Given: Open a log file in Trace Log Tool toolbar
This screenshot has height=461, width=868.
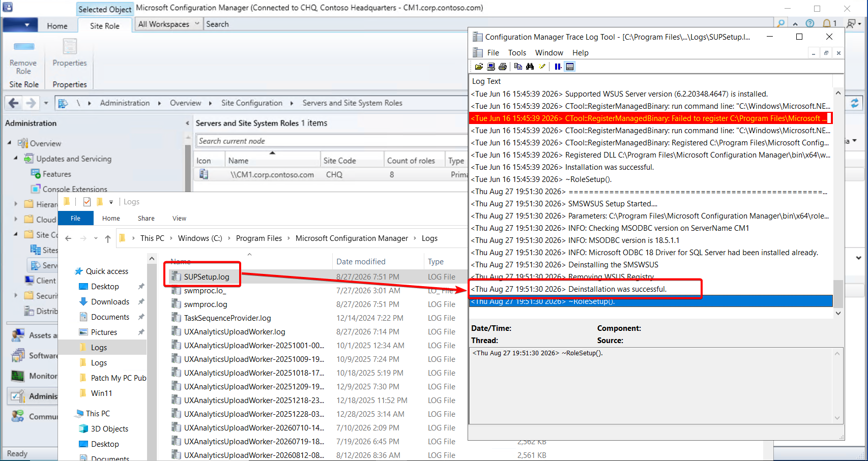Looking at the screenshot, I should [479, 67].
